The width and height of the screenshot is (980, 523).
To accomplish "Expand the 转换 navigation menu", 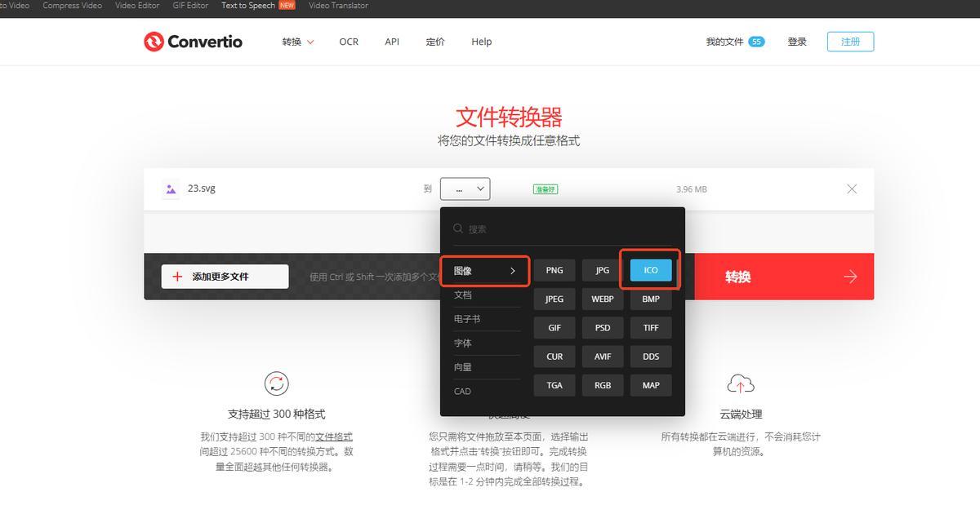I will 298,42.
